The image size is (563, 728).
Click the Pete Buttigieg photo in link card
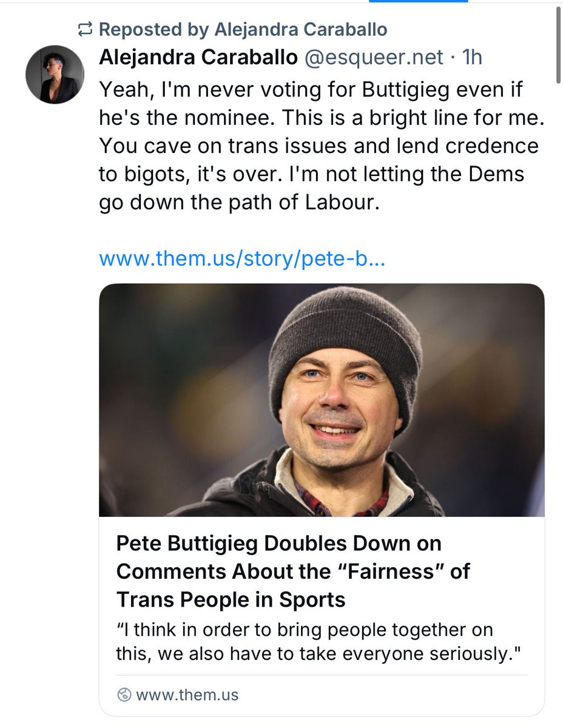coord(322,400)
